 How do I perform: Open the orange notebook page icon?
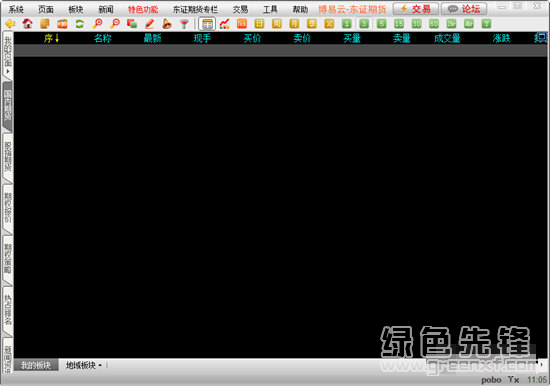pos(45,24)
